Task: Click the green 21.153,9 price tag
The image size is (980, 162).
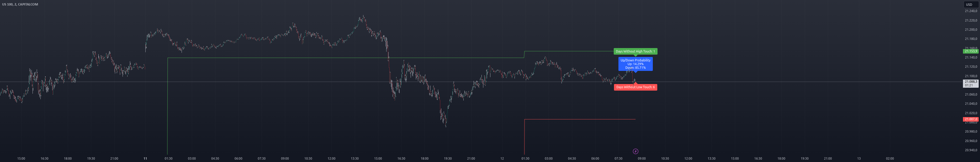Action: coord(971,51)
